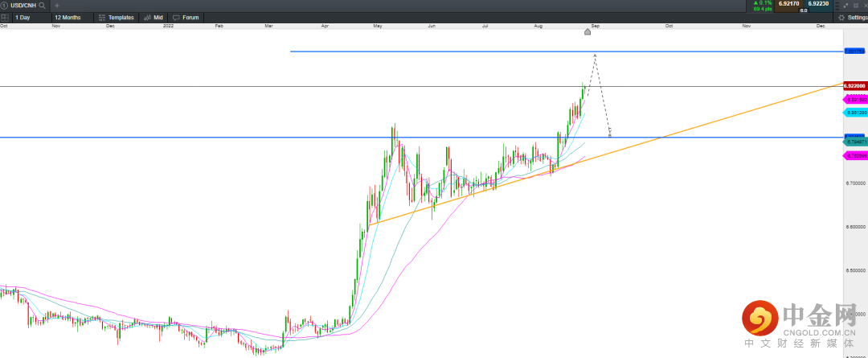Image resolution: width=868 pixels, height=358 pixels.
Task: Expand the Templates menu
Action: click(117, 17)
